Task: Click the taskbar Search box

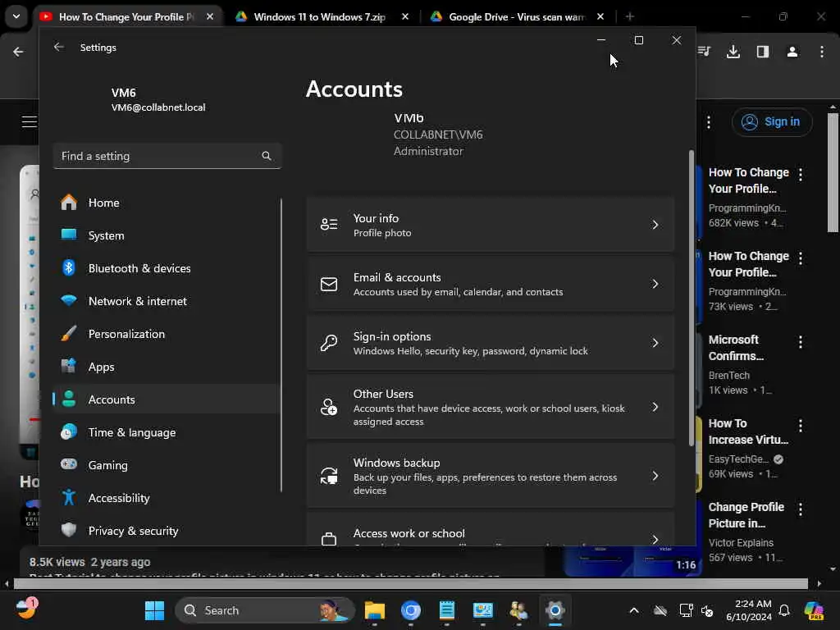Action: click(265, 610)
